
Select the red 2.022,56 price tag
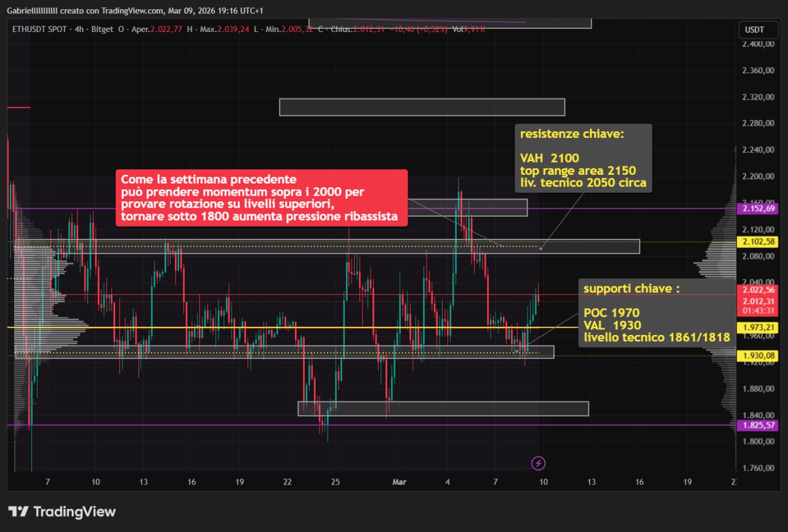(757, 290)
